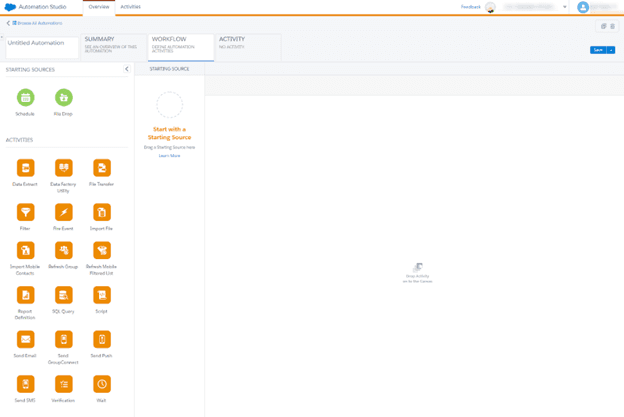This screenshot has width=624, height=417.
Task: Select the Filter activity icon
Action: [25, 212]
